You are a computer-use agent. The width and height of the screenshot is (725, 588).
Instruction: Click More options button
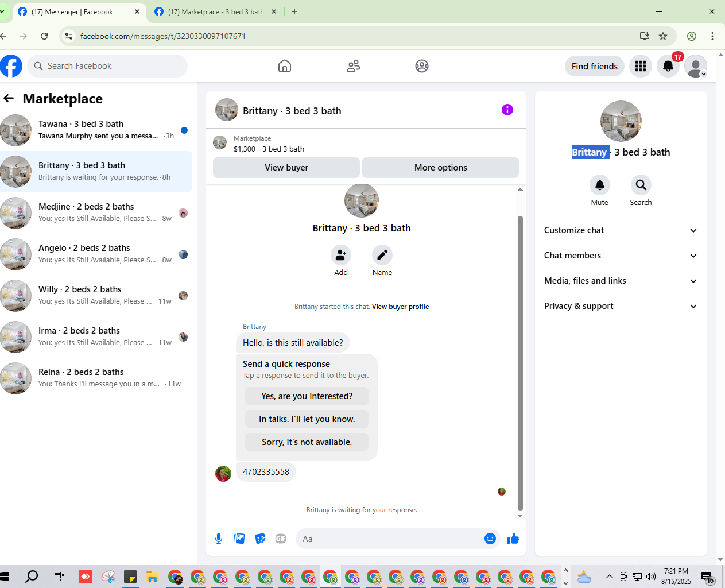(441, 168)
